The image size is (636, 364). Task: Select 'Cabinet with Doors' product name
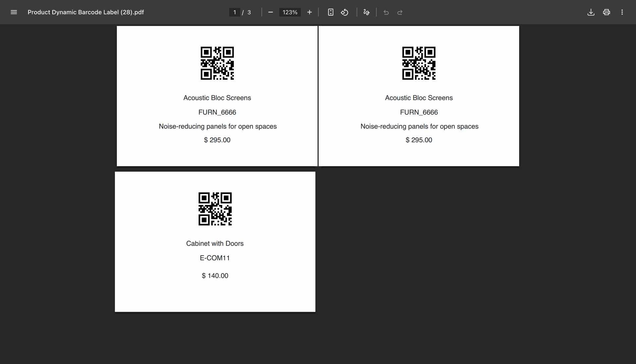[215, 244]
